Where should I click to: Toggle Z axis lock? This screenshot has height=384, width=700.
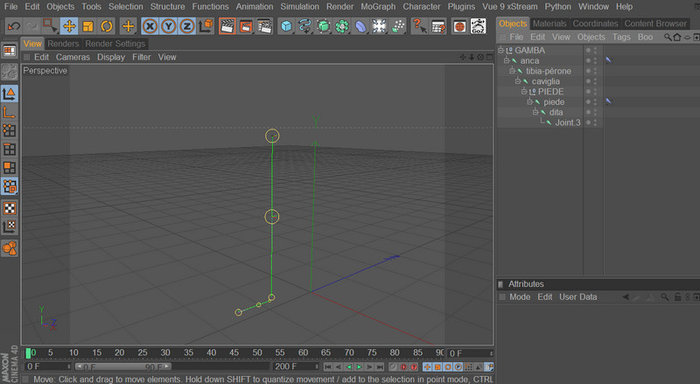click(187, 26)
